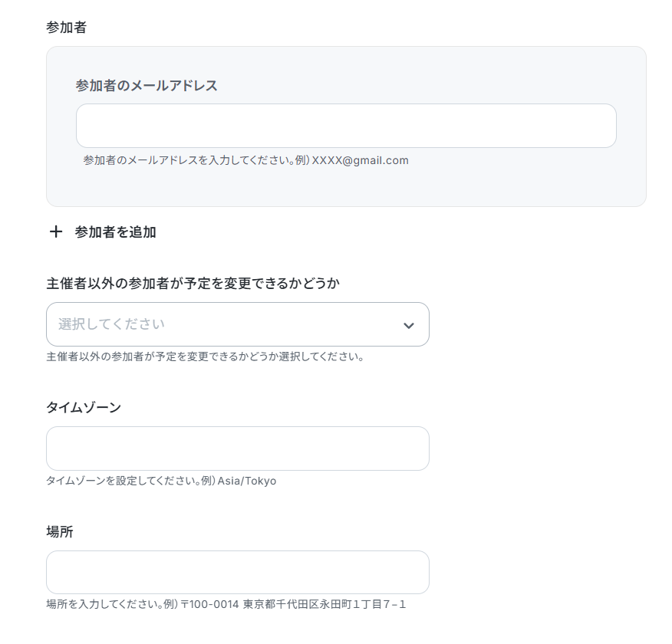Click the 主催者以外の参加者が予定を変更できるかどうか label
Screen dimensions: 672x644
pyautogui.click(x=193, y=284)
